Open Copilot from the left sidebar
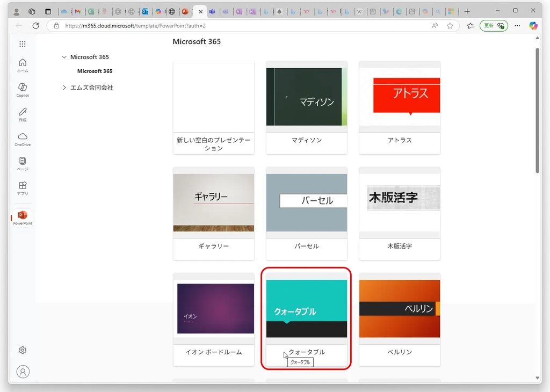The height and width of the screenshot is (392, 550). tap(23, 90)
